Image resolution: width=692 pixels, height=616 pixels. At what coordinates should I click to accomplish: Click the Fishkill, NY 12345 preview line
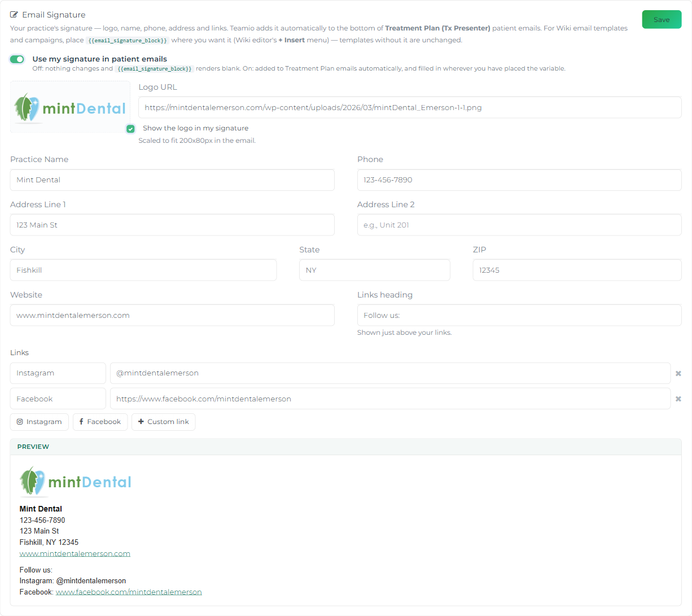pyautogui.click(x=49, y=542)
